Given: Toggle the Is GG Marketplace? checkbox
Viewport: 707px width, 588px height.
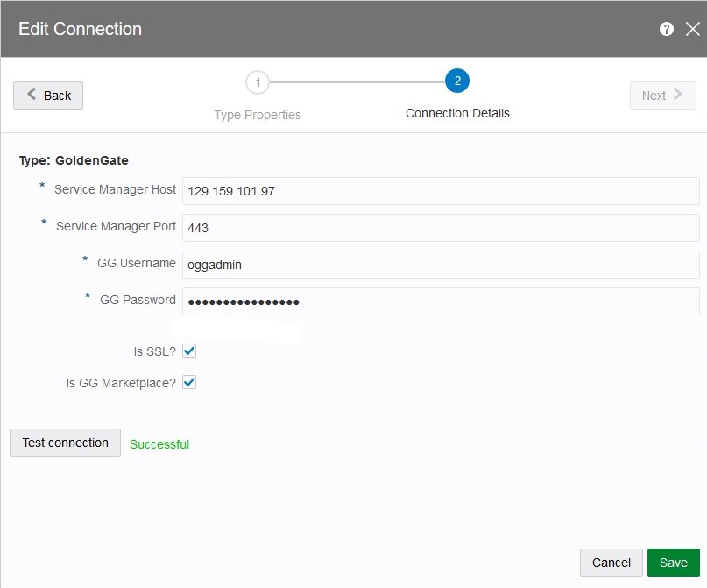Looking at the screenshot, I should pyautogui.click(x=189, y=382).
